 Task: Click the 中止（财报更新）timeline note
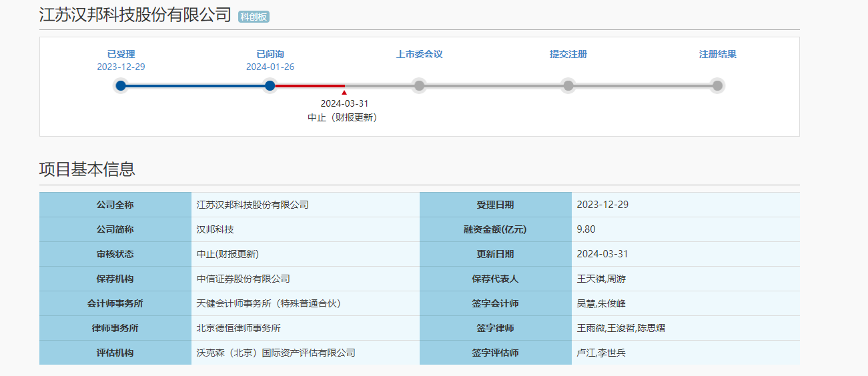coord(342,117)
